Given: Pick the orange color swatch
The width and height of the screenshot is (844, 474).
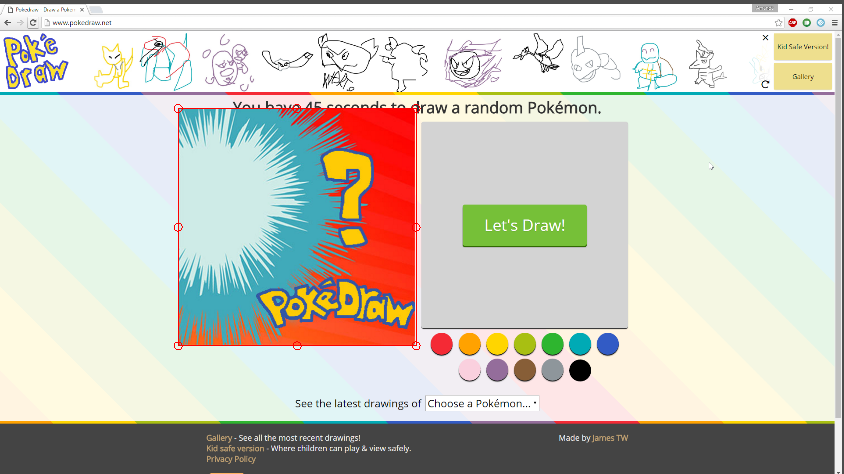Looking at the screenshot, I should (x=469, y=344).
